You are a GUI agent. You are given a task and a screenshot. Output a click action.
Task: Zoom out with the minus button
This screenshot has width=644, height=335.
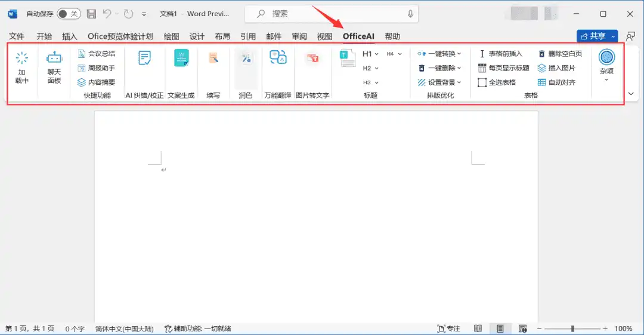539,328
